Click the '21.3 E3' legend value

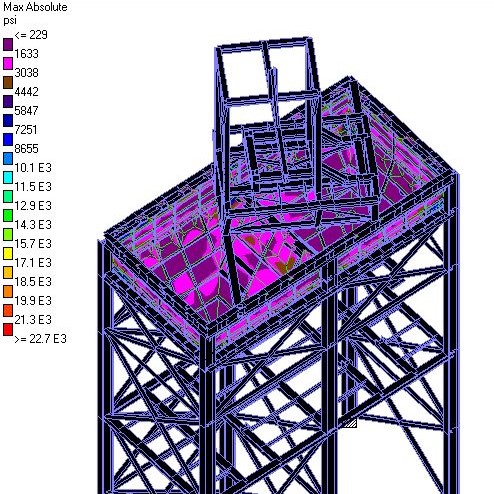(x=33, y=320)
